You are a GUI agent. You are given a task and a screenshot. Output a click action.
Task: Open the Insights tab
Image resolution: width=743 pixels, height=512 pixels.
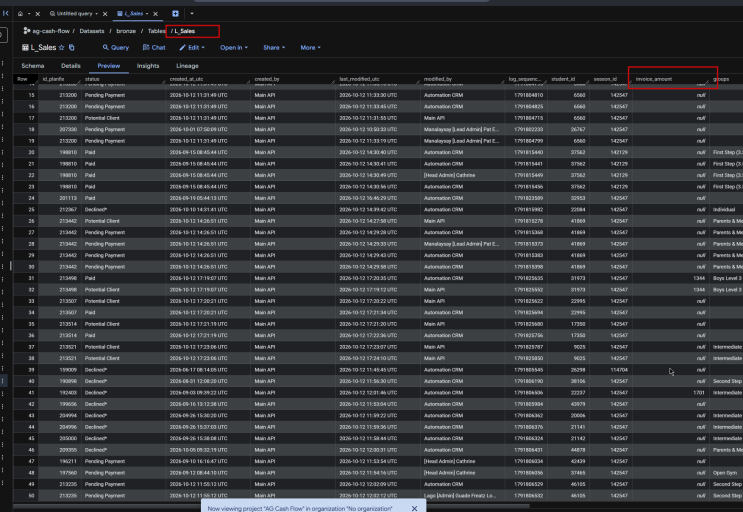148,66
